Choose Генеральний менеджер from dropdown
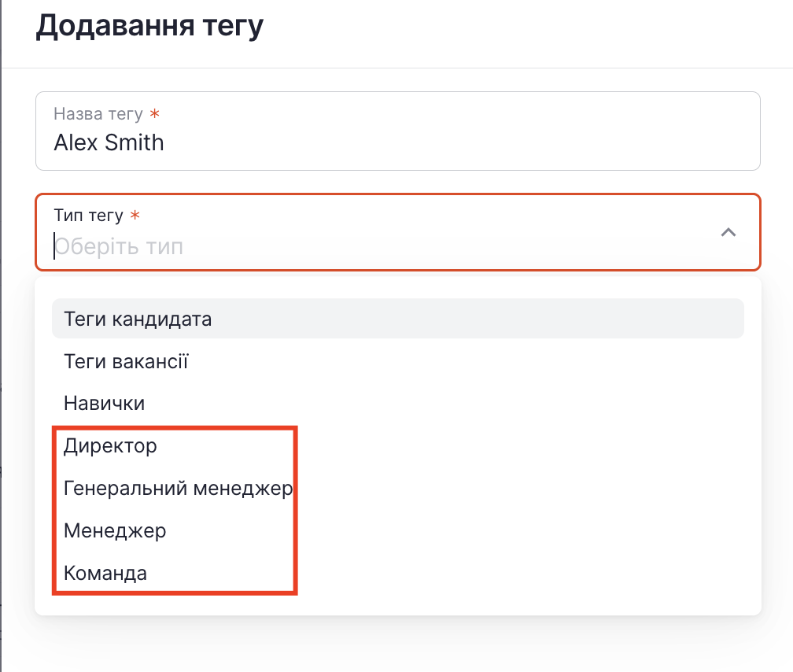Screen dimensions: 793x672 178,489
